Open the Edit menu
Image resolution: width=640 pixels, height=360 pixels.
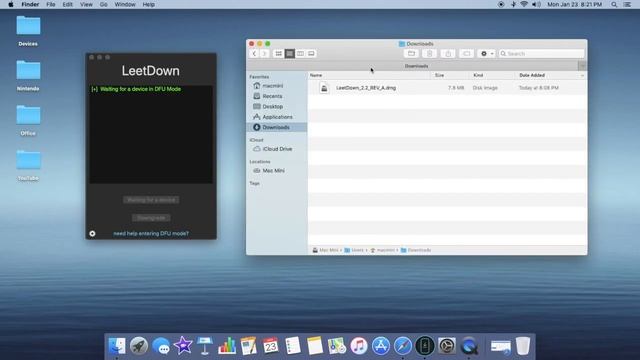pyautogui.click(x=67, y=4)
